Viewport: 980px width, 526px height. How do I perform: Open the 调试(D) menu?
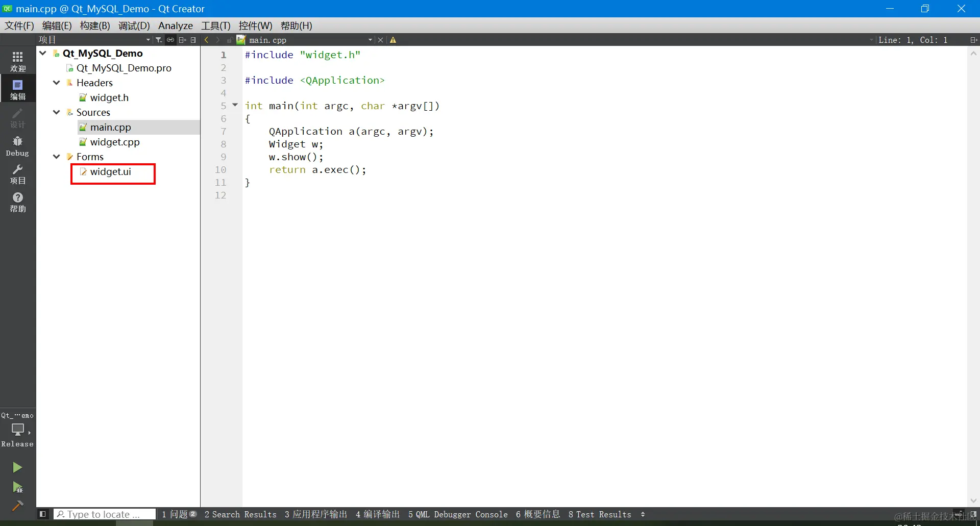[134, 26]
